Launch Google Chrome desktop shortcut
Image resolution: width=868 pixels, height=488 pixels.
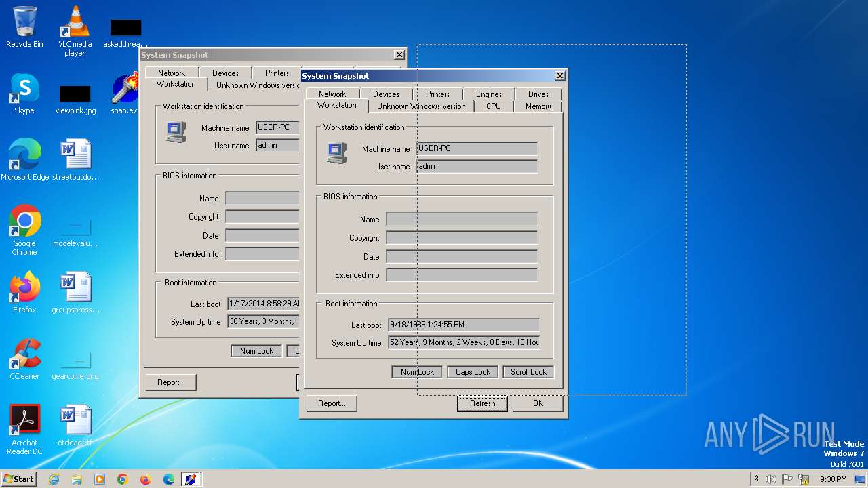pyautogui.click(x=24, y=230)
